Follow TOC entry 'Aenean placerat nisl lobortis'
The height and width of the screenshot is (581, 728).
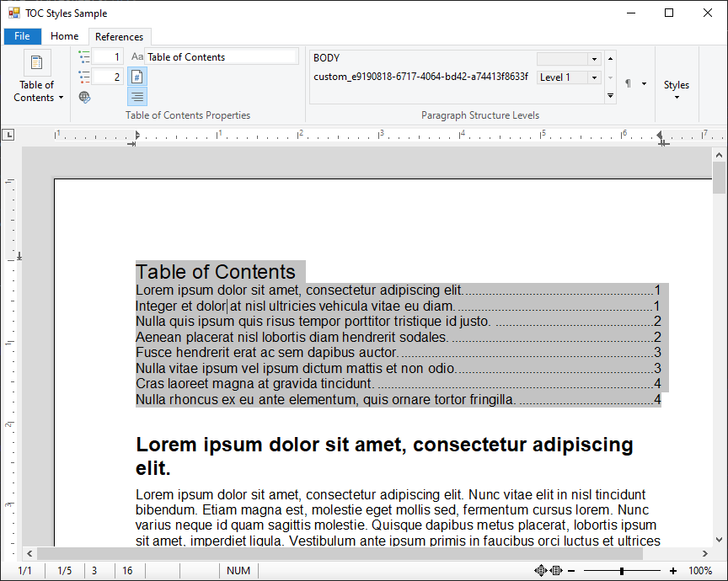point(399,338)
